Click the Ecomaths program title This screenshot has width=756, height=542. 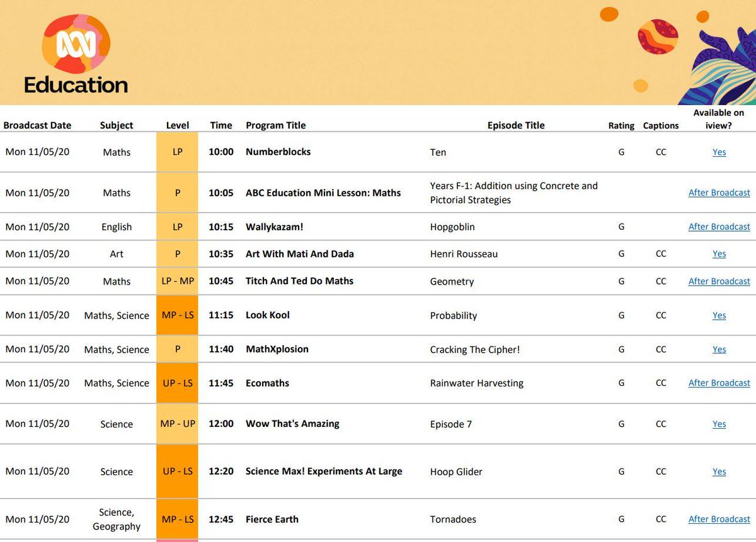(x=267, y=383)
